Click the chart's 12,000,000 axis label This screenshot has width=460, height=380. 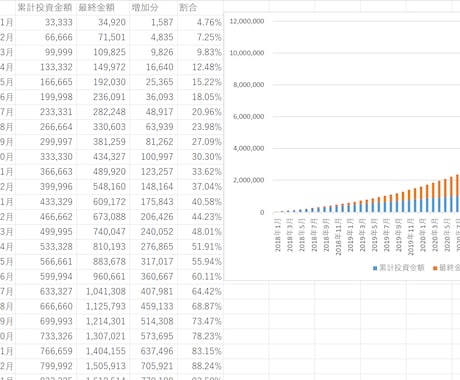click(247, 21)
